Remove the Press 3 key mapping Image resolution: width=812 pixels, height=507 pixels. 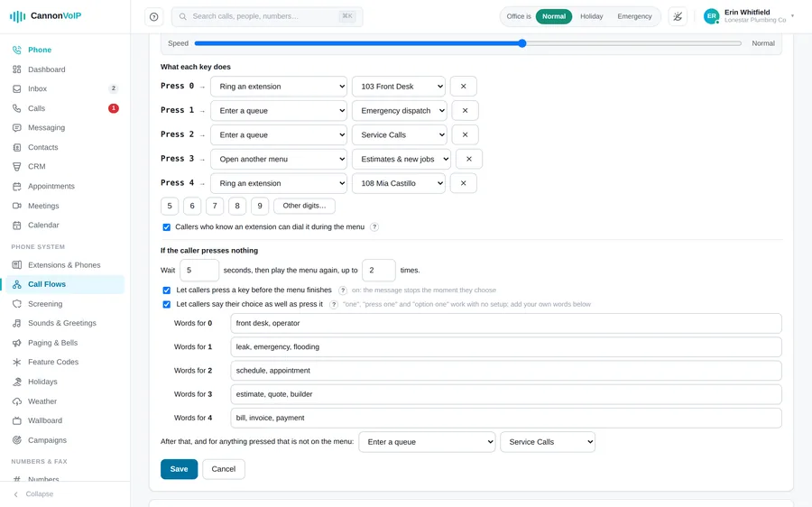[x=469, y=159]
